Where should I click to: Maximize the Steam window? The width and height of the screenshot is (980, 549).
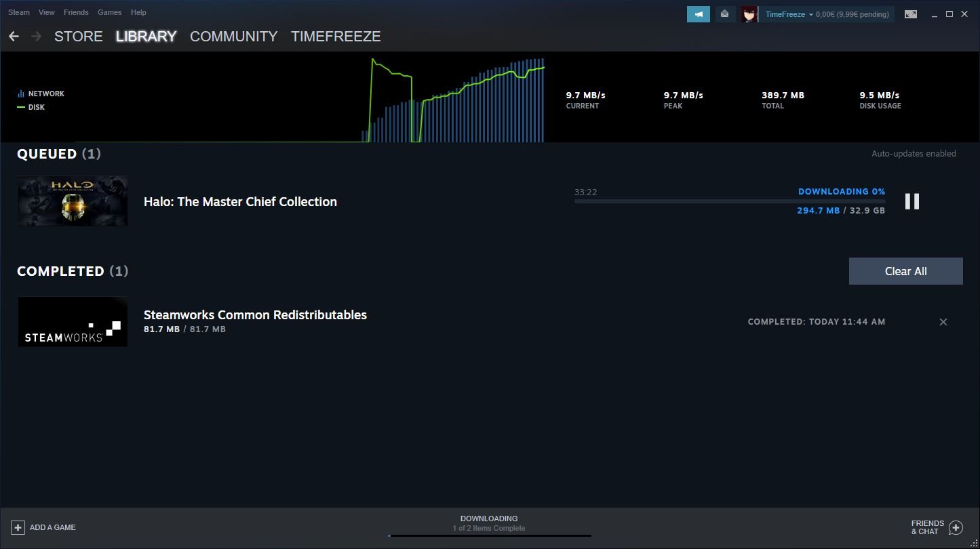[x=949, y=14]
